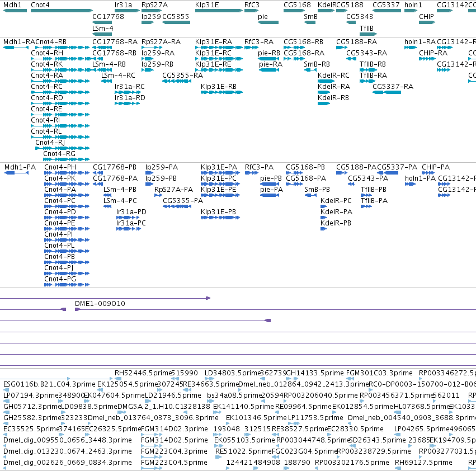This screenshot has height=471, width=476.
Task: Click protein Ir31a-PD
Action: (131, 211)
